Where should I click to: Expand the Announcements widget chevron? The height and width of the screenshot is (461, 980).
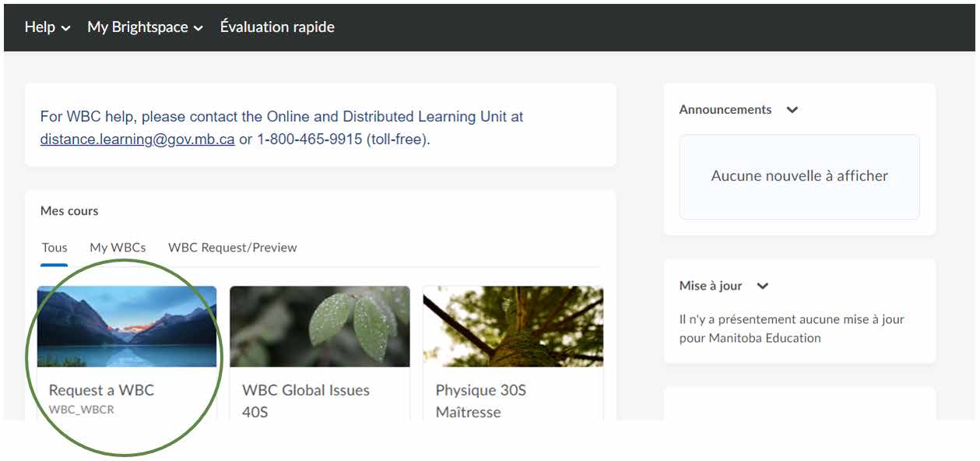tap(792, 110)
